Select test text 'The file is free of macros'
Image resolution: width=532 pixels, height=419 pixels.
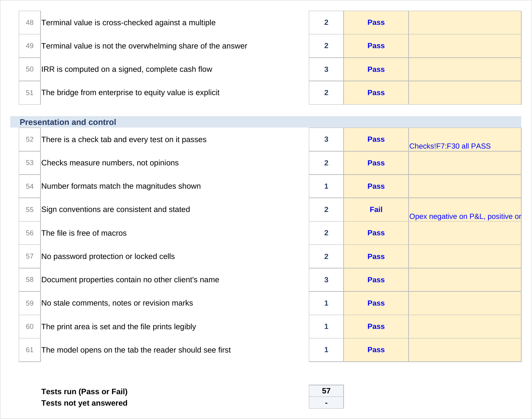(84, 233)
